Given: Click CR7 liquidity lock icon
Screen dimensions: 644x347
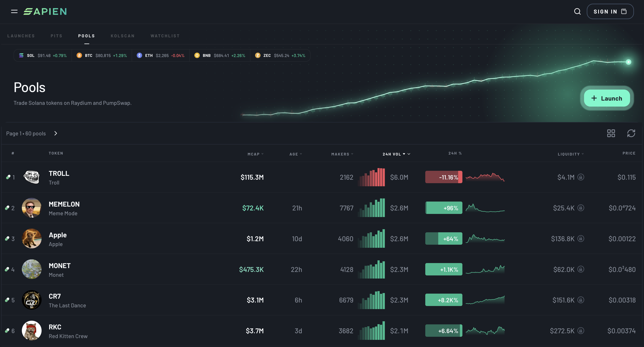Looking at the screenshot, I should pos(581,300).
